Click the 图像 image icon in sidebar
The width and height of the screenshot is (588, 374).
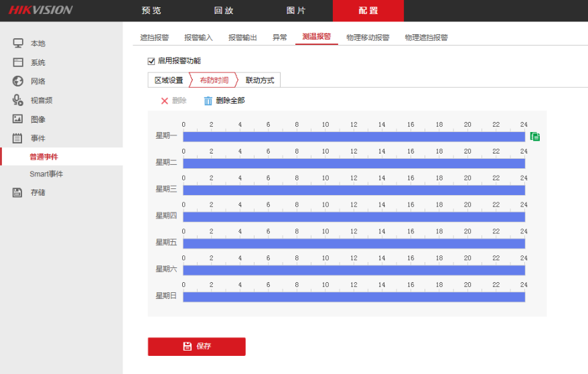click(18, 119)
